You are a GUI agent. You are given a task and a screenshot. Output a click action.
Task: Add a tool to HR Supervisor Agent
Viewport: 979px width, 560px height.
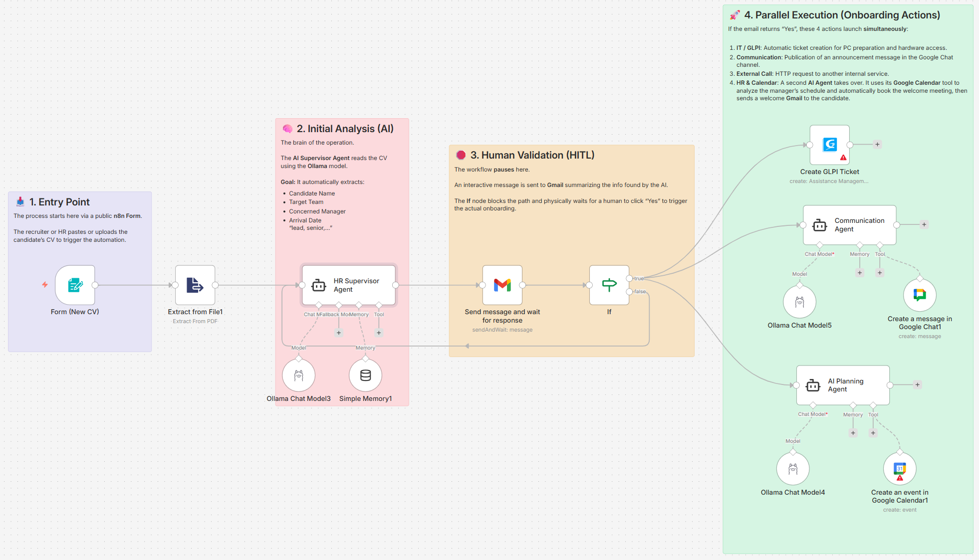click(379, 333)
